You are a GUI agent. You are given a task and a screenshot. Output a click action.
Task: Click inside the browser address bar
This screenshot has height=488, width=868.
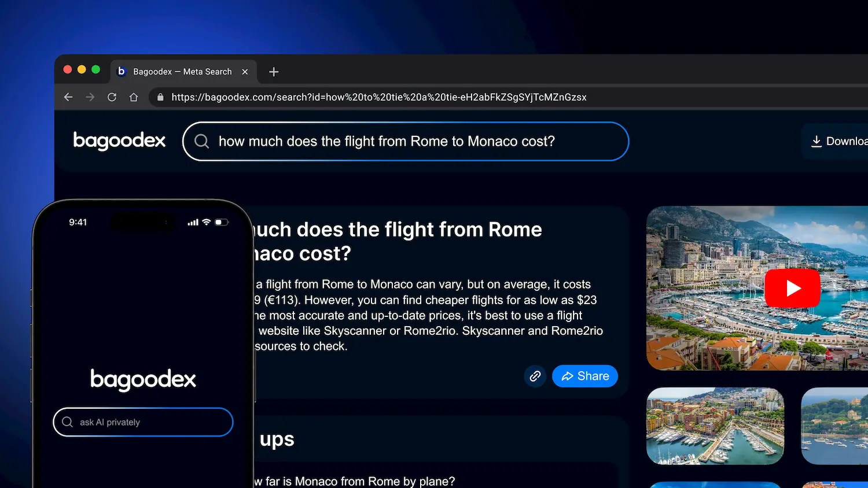pos(376,97)
